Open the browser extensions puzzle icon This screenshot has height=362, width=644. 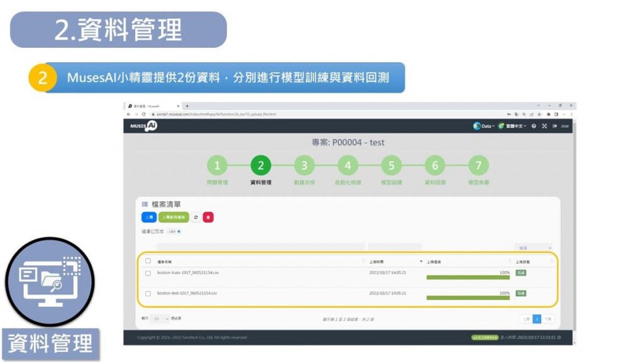click(548, 114)
